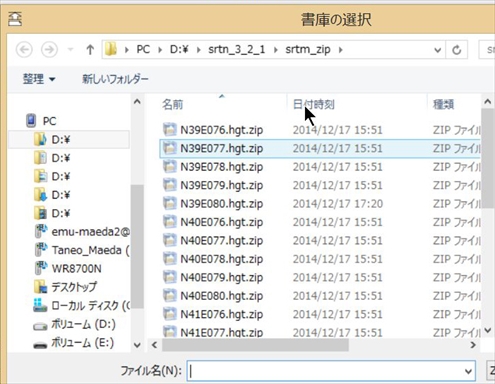Click zip icon of N39E076.hgt.zip
The image size is (495, 384).
tap(169, 129)
